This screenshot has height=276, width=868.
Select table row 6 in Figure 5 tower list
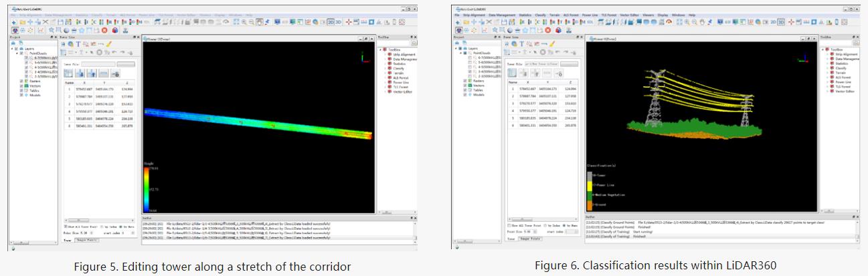click(100, 126)
